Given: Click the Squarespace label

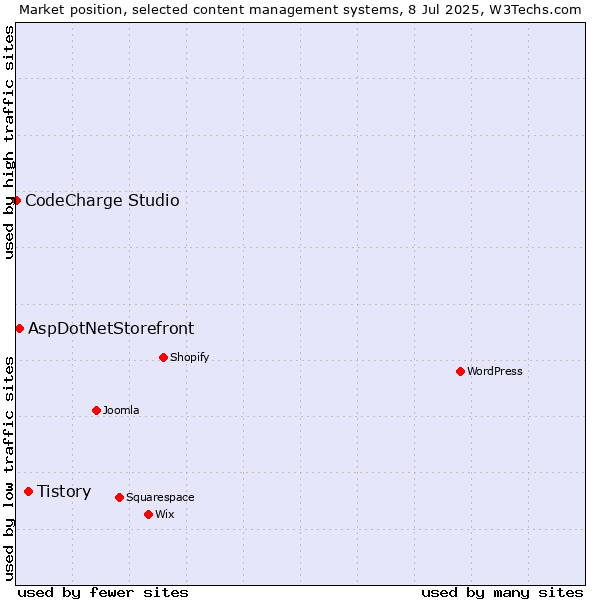Looking at the screenshot, I should 160,497.
